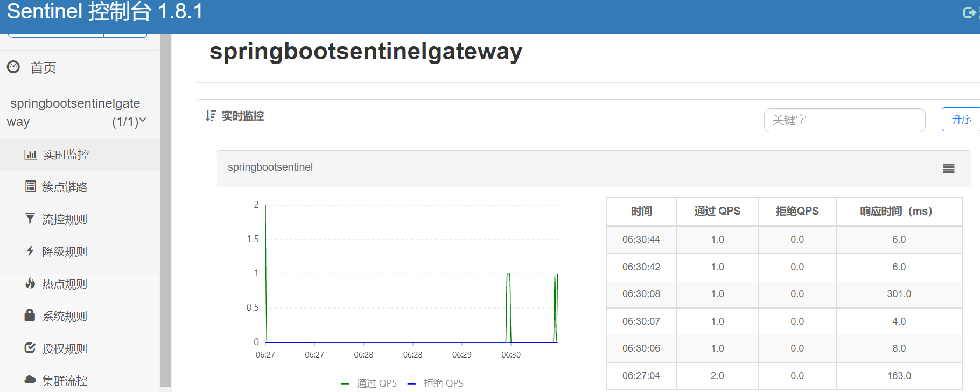This screenshot has height=392, width=980.
Task: Click the springbootsentinelgateway page heading
Action: pos(366,52)
